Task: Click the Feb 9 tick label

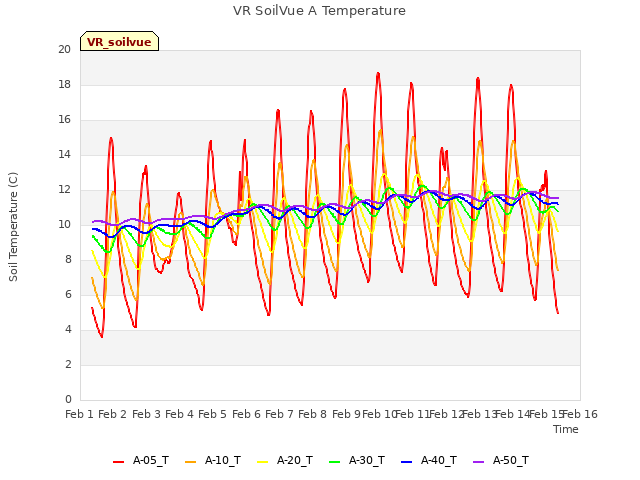Action: (x=346, y=414)
